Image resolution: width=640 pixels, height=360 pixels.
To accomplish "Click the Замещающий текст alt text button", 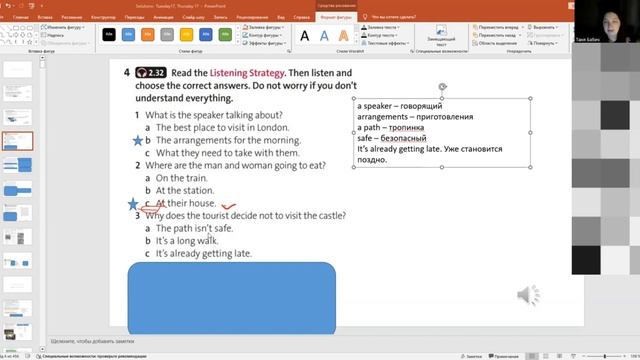I will tap(441, 35).
